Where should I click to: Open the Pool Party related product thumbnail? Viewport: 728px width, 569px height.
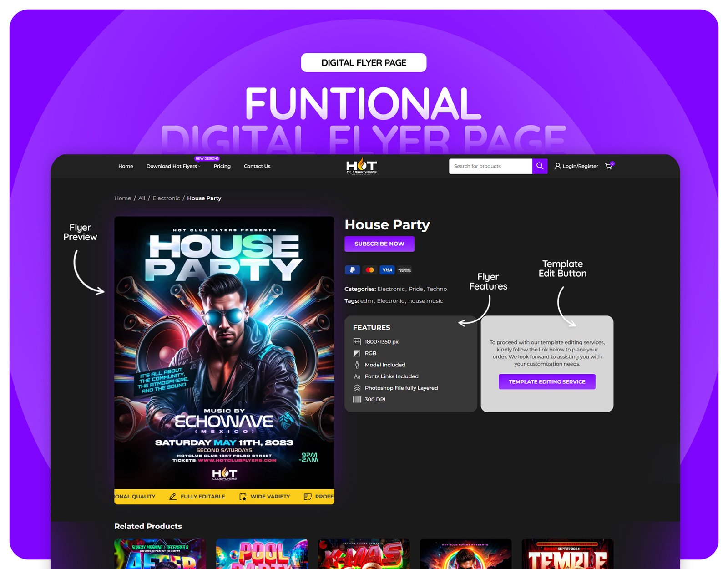pos(262,553)
